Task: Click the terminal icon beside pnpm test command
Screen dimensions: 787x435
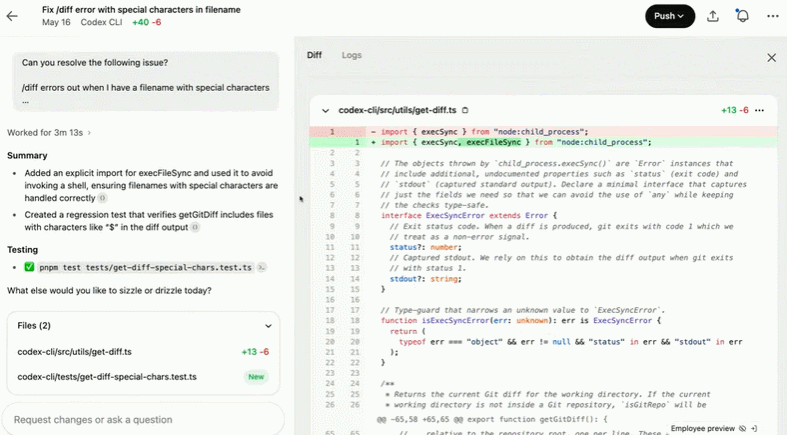Action: click(261, 268)
